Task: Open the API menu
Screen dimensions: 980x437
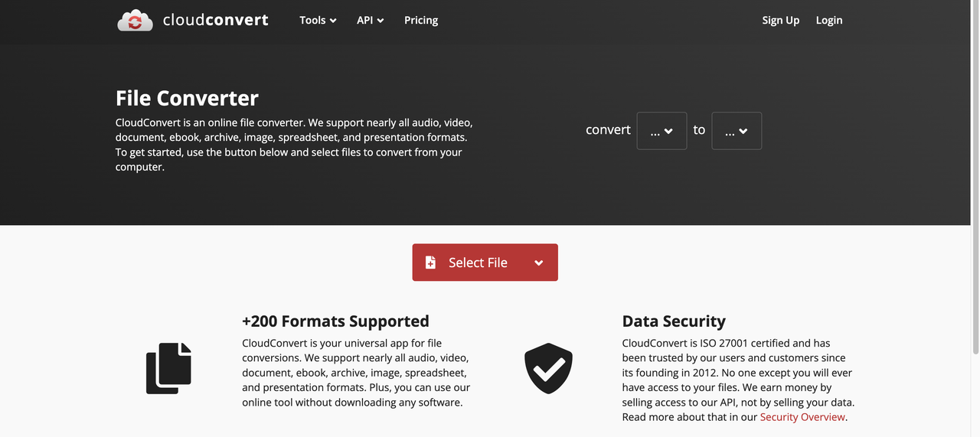Action: [x=370, y=21]
